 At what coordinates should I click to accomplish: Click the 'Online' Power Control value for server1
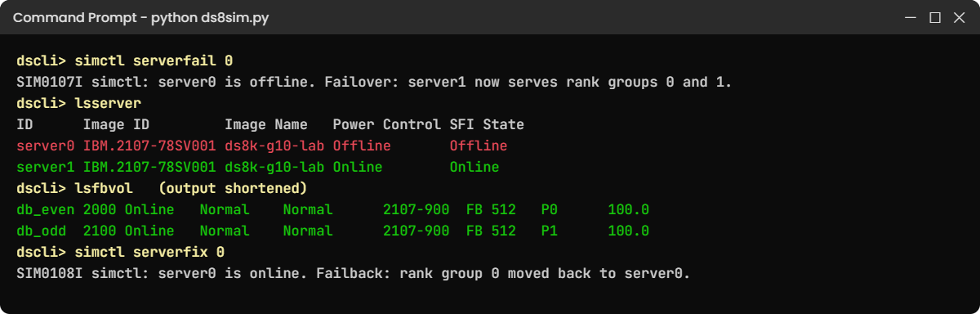click(x=358, y=168)
